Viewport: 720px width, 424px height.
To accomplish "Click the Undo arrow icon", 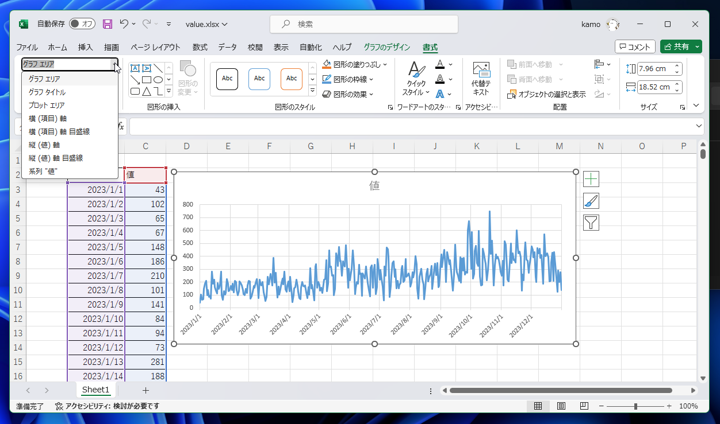I will 125,24.
